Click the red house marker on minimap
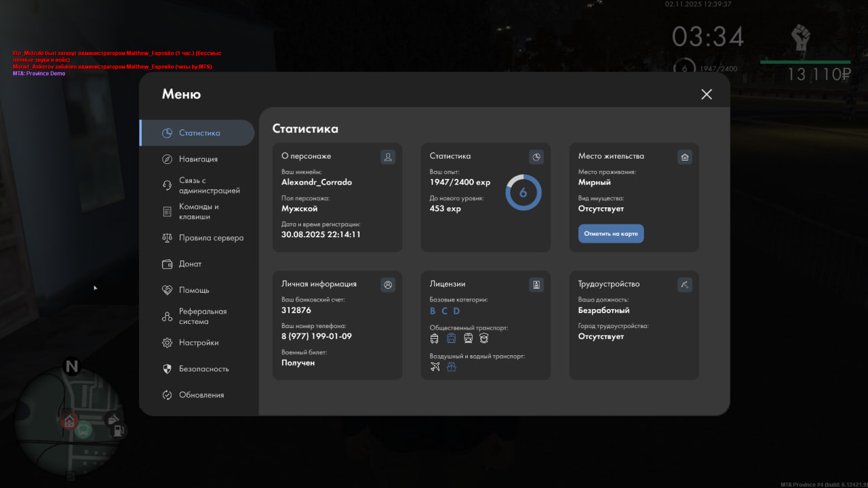 [x=69, y=422]
